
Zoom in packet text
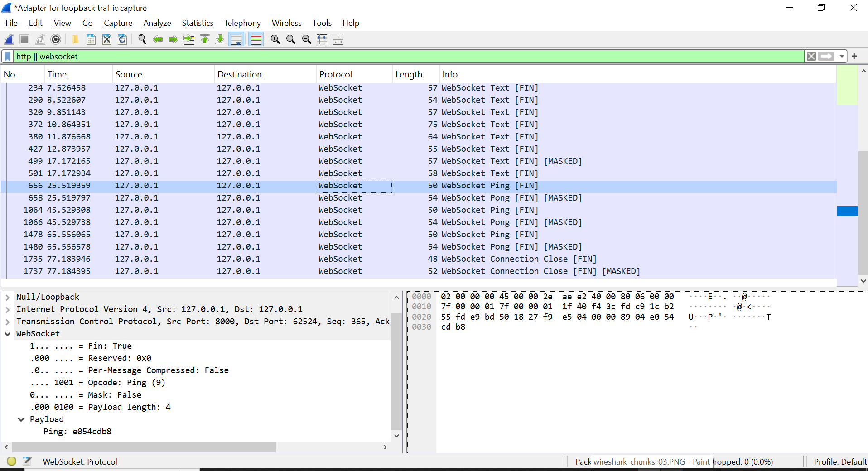(x=275, y=39)
